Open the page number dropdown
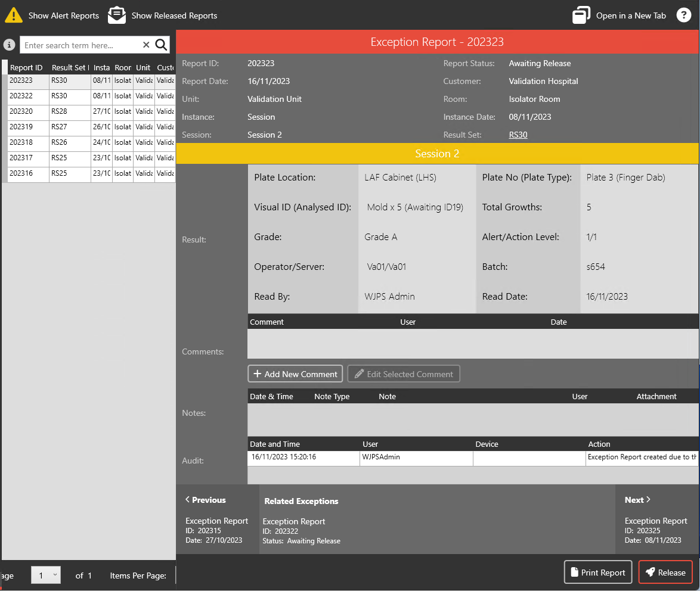The height and width of the screenshot is (591, 700). point(46,576)
